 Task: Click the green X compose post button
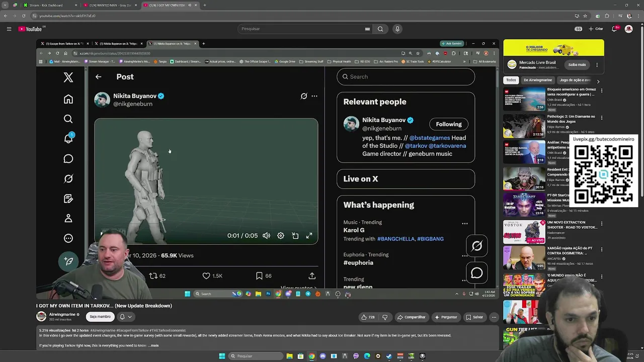pos(68,261)
